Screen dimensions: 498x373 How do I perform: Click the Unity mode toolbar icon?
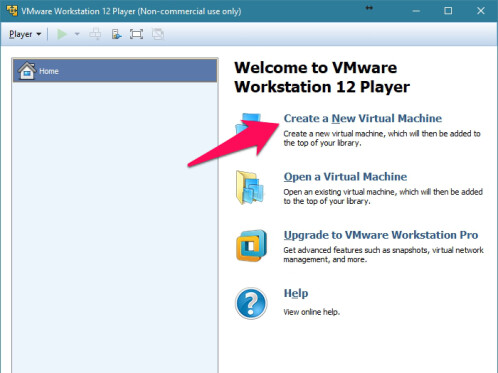(158, 34)
